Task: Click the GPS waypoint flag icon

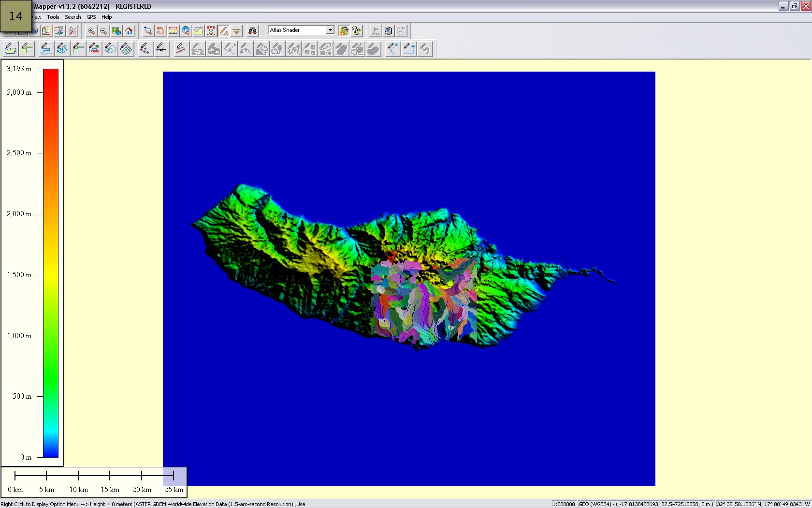Action: click(x=376, y=31)
